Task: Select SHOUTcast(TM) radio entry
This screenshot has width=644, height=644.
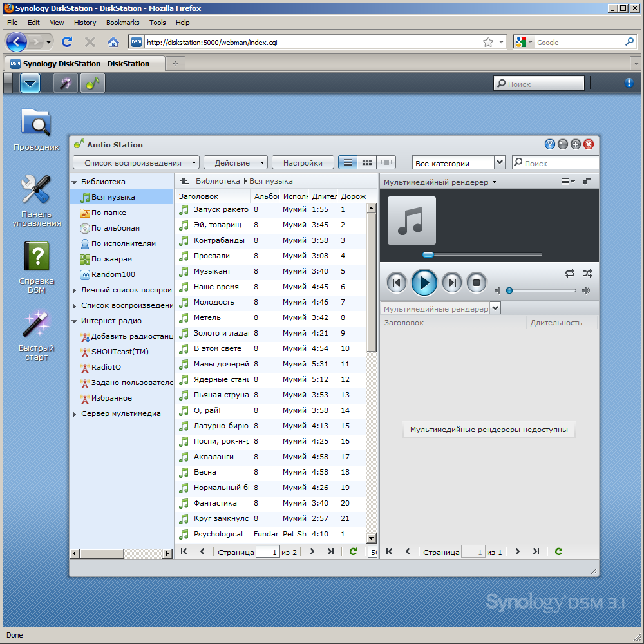Action: [120, 352]
